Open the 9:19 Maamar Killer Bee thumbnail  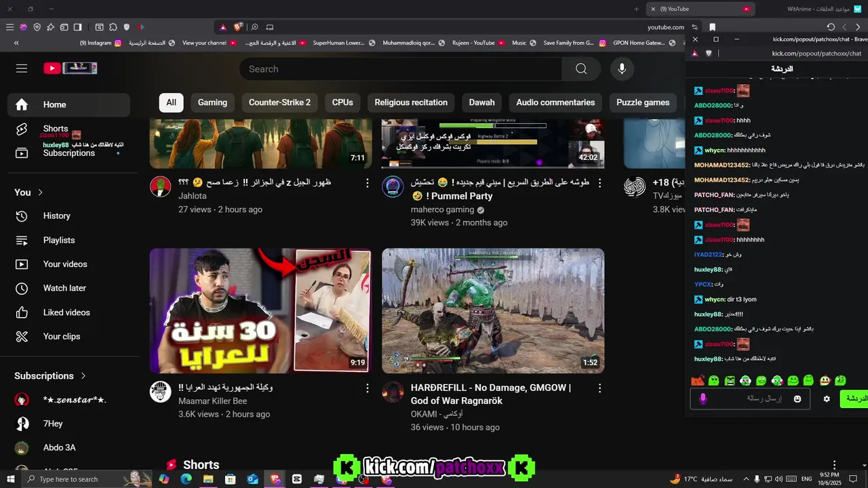260,310
